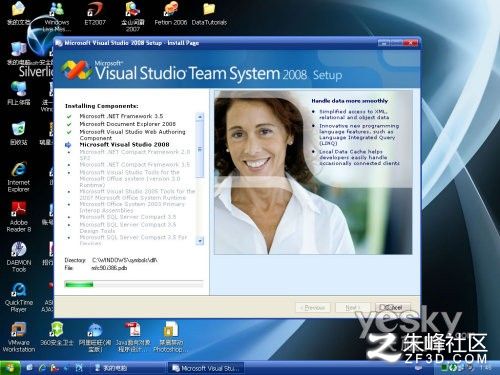Open the Recycle Bin (回收站) desktop icon
Viewport: 500px width, 375px height.
click(19, 133)
